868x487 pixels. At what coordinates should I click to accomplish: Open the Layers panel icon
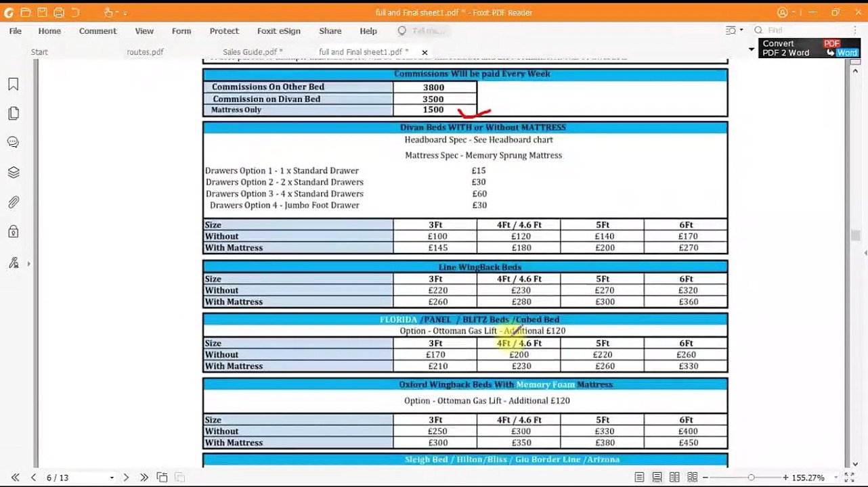pos(14,172)
